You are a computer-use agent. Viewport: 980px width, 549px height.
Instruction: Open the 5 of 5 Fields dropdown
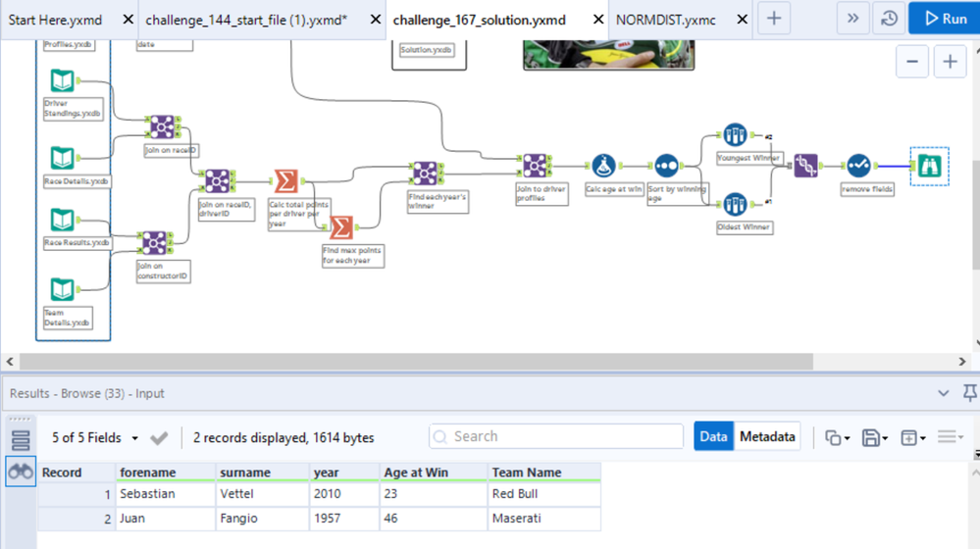pyautogui.click(x=95, y=438)
